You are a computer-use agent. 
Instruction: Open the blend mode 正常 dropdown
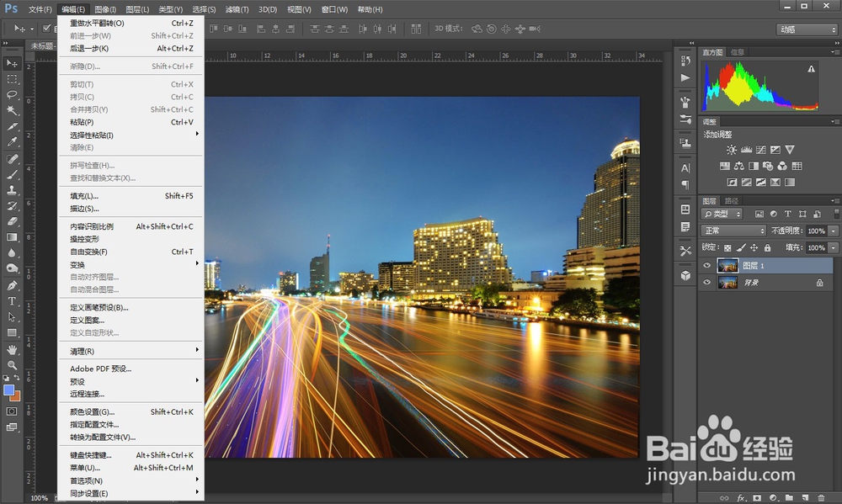tap(733, 231)
